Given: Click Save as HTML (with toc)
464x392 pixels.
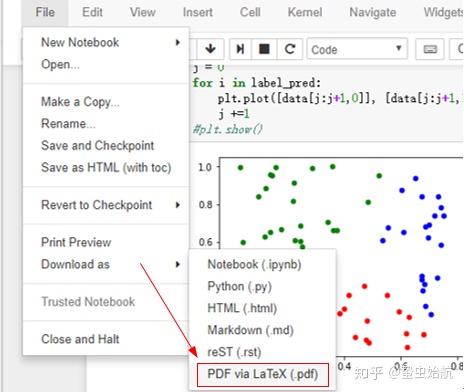Looking at the screenshot, I should coord(106,168).
